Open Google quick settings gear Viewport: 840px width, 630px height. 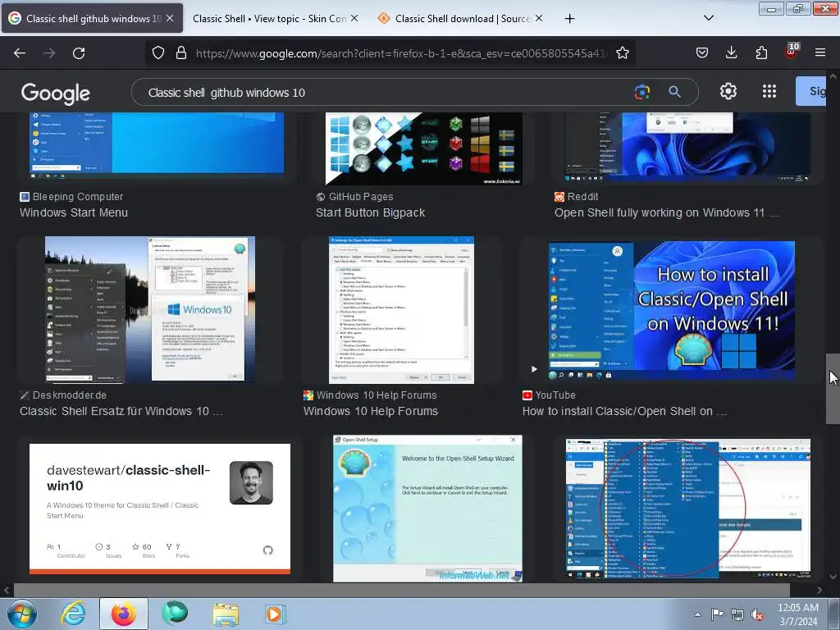[728, 92]
